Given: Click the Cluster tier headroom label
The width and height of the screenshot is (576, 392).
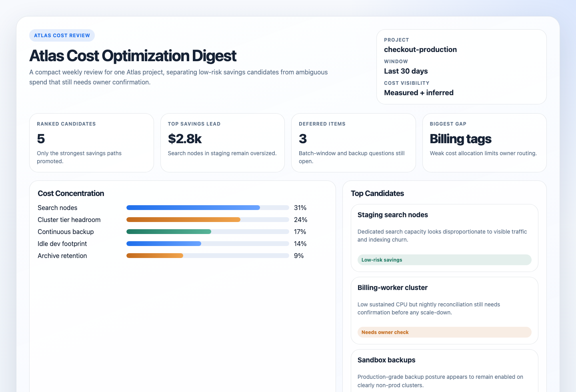Looking at the screenshot, I should (x=69, y=220).
